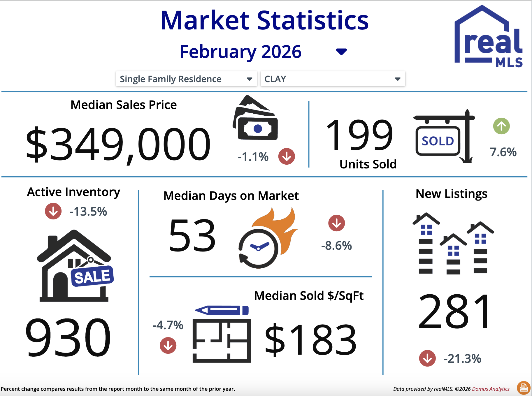Click the New Listings label

452,194
